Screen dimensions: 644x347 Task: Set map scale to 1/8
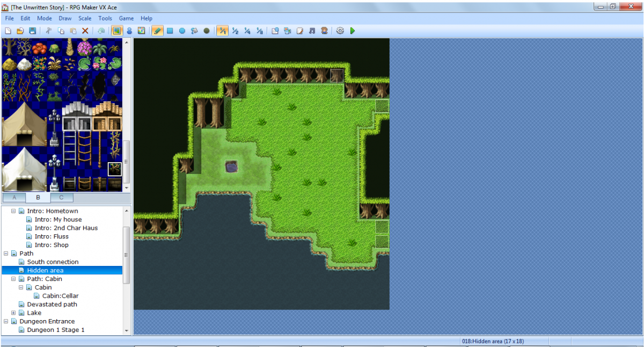point(260,31)
